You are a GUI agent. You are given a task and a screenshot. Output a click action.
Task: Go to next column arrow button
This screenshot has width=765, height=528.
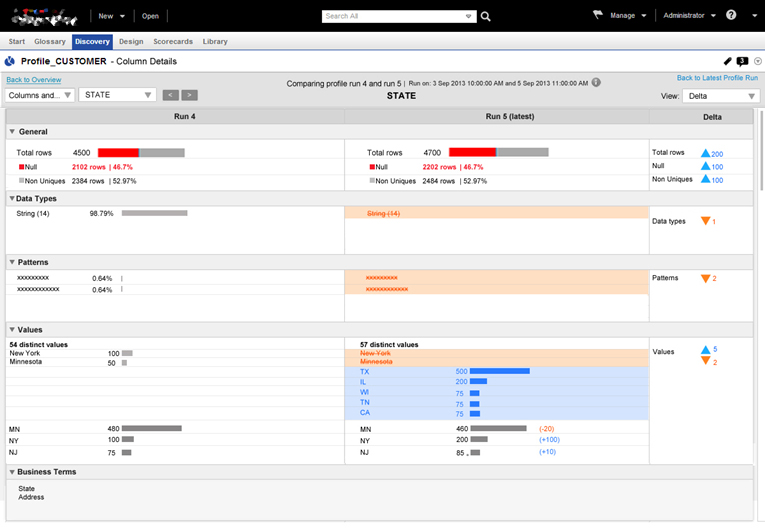(189, 95)
